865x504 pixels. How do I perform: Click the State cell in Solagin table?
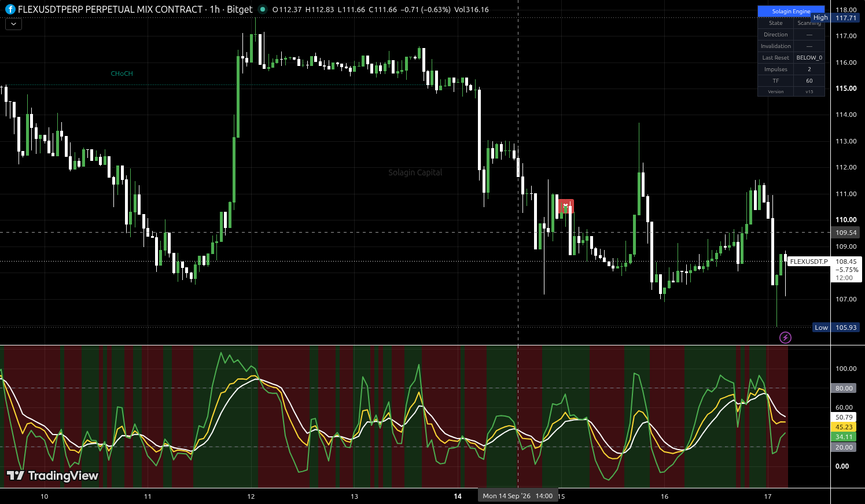(776, 23)
